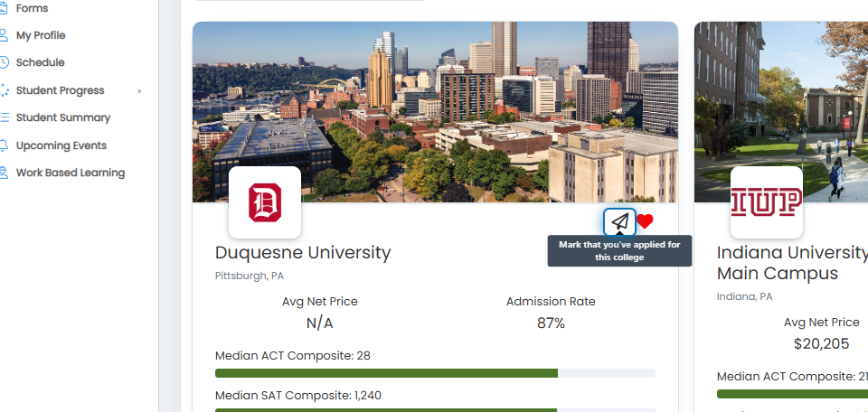This screenshot has height=412, width=868.
Task: Click the paper plane applied icon
Action: click(619, 221)
